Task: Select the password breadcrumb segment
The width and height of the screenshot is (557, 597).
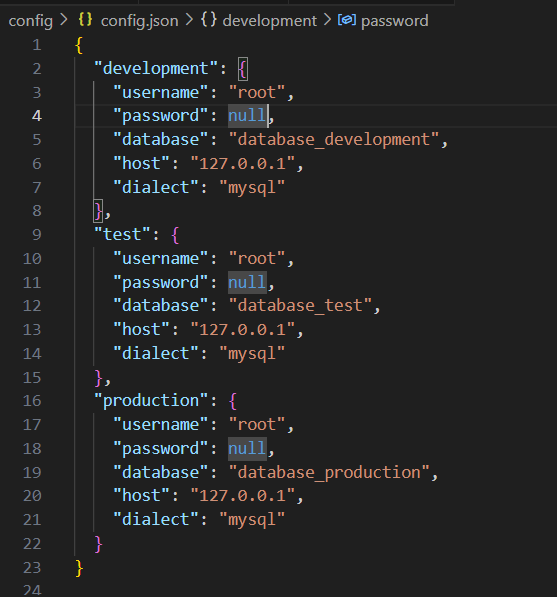Action: pos(394,21)
